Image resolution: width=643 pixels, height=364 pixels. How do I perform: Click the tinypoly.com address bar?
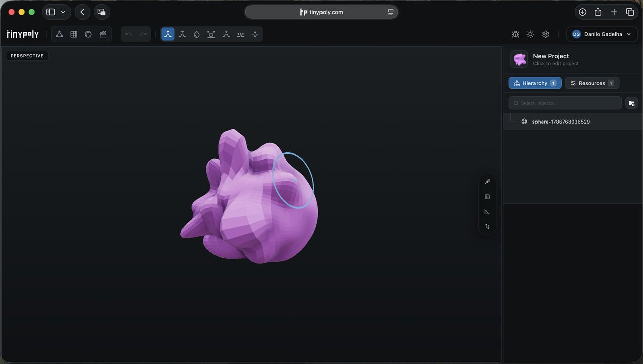pyautogui.click(x=321, y=12)
